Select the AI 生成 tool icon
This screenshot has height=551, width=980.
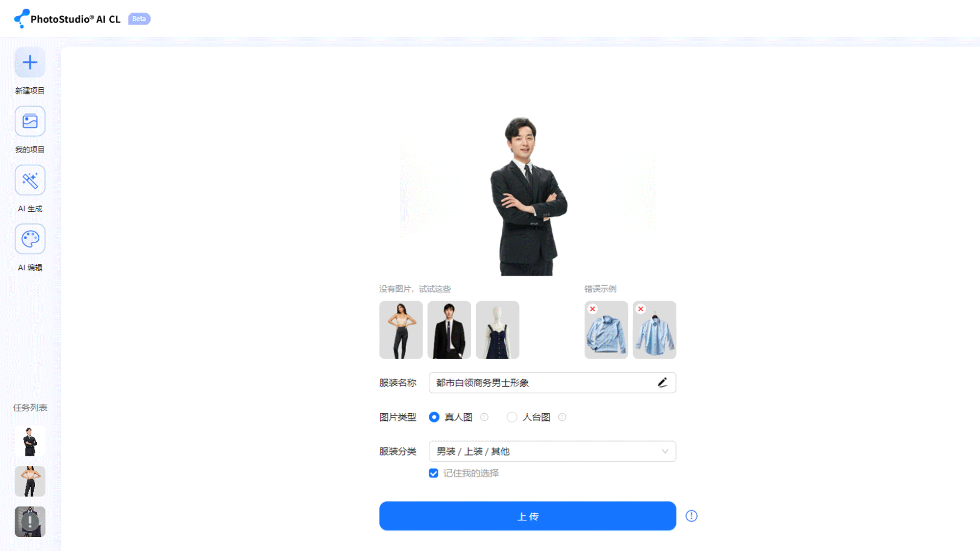pyautogui.click(x=30, y=180)
